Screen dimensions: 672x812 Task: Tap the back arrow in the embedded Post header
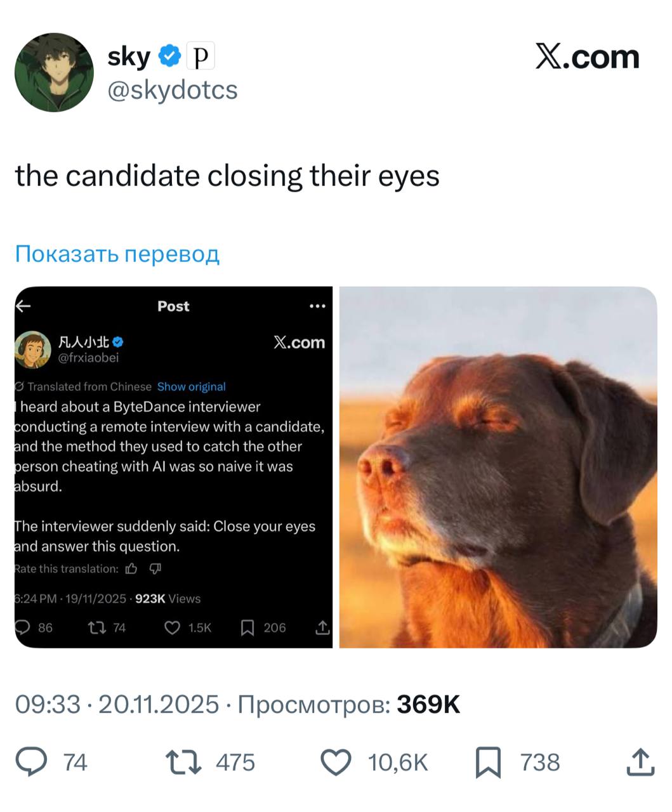[x=23, y=306]
